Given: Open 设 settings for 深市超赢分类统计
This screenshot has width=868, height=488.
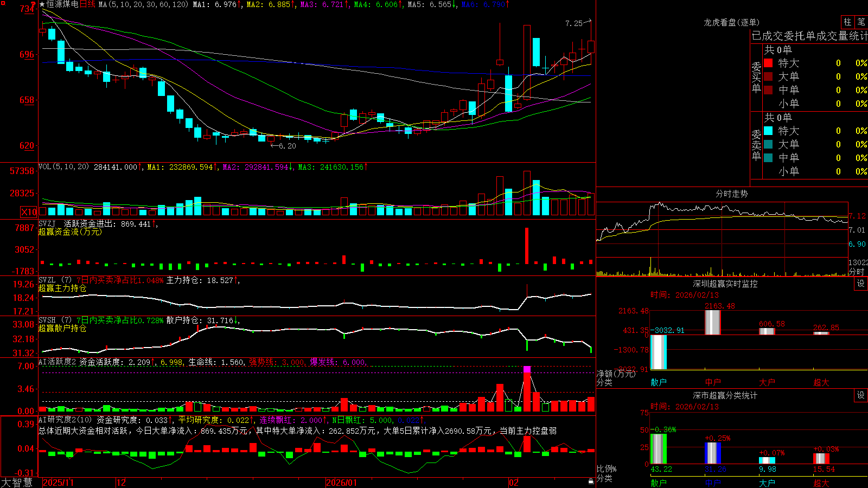Looking at the screenshot, I should [x=861, y=395].
